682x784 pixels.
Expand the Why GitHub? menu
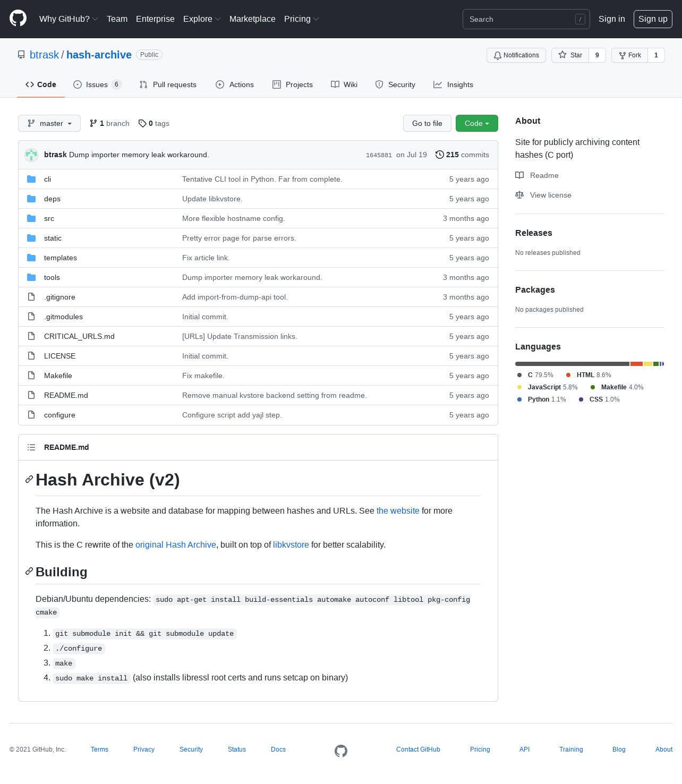coord(69,19)
